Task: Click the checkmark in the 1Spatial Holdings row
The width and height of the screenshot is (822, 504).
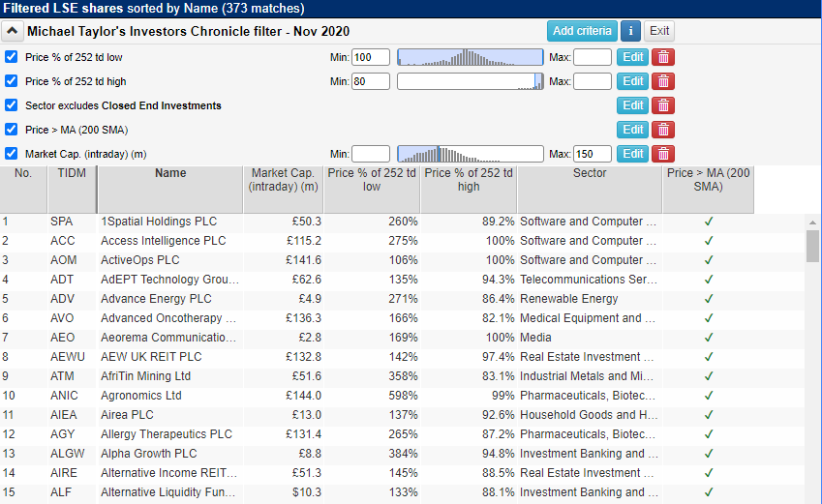Action: click(x=709, y=222)
